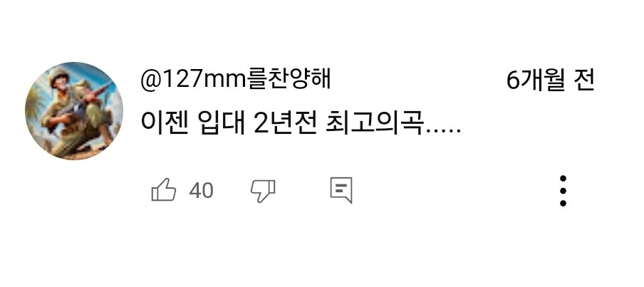
Task: Select the 40 likes count
Action: pos(201,191)
